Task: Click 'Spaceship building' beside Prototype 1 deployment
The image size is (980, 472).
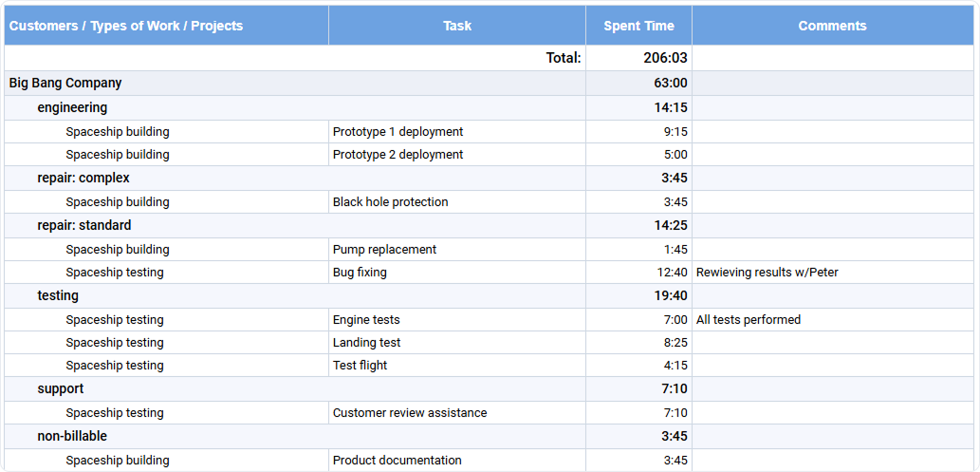Action: pos(118,132)
